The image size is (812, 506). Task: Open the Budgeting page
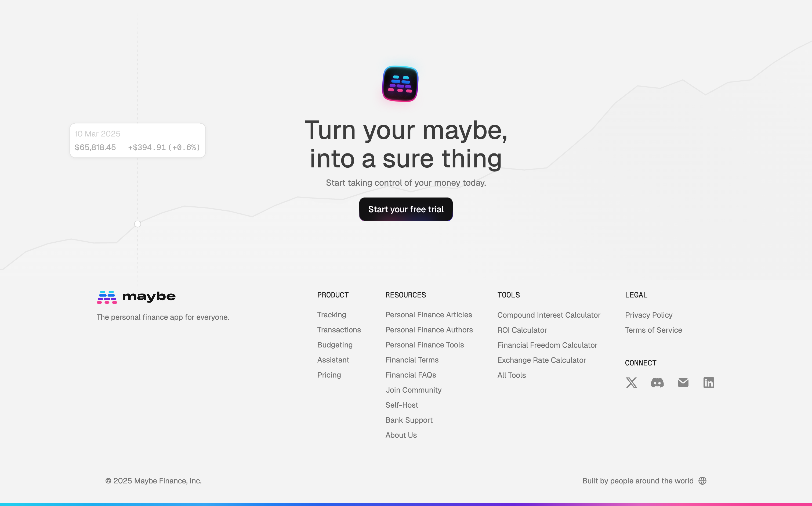334,345
